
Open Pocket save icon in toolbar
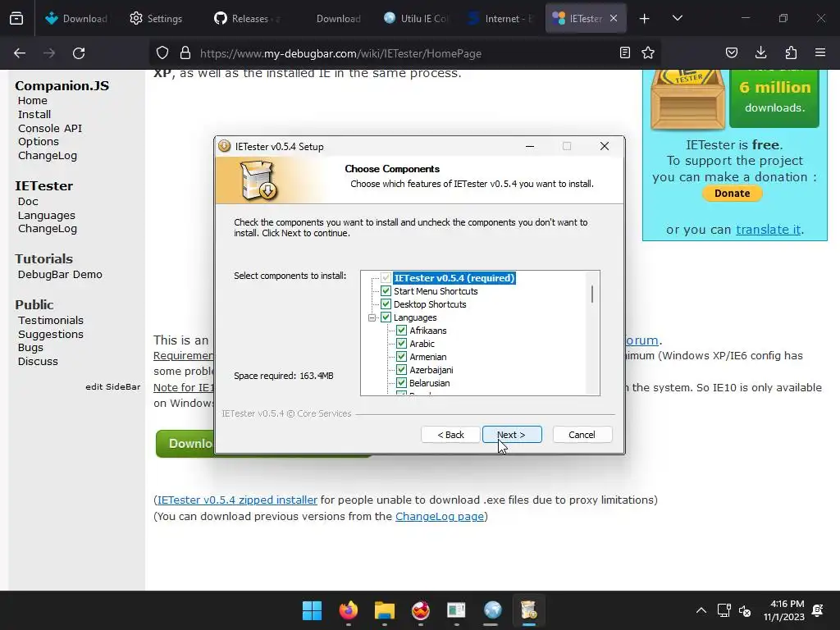(x=731, y=52)
